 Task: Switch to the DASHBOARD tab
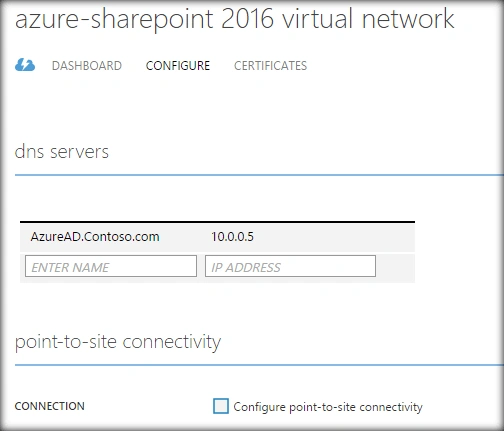(87, 66)
